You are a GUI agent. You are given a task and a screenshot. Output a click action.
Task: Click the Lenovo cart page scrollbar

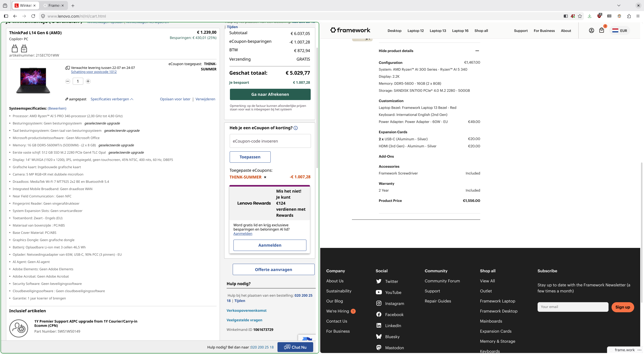tap(317, 108)
